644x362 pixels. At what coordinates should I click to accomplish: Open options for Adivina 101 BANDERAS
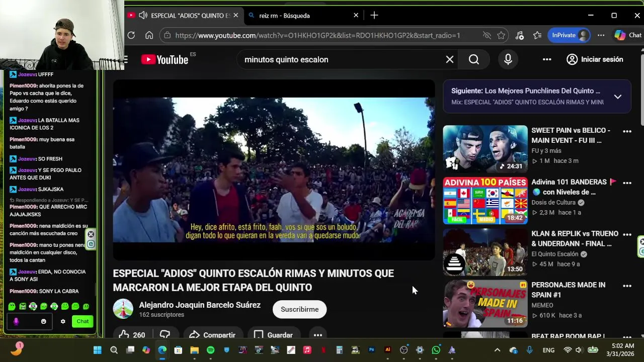click(x=627, y=183)
